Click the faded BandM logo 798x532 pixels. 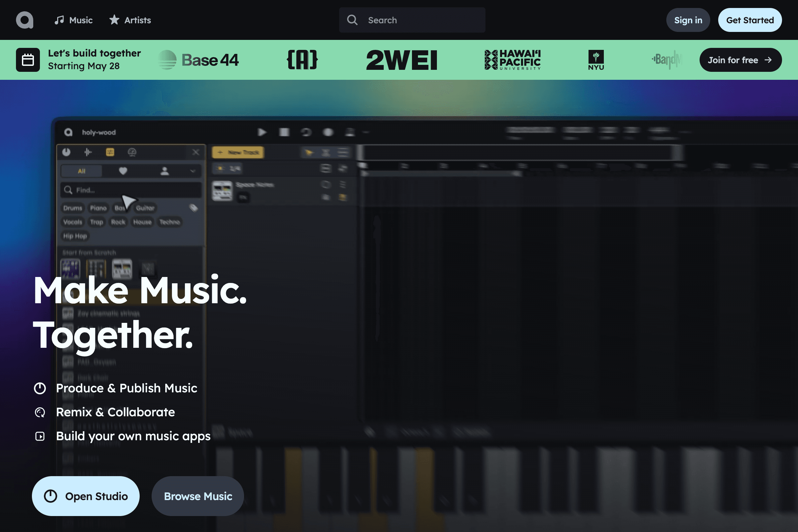click(667, 60)
